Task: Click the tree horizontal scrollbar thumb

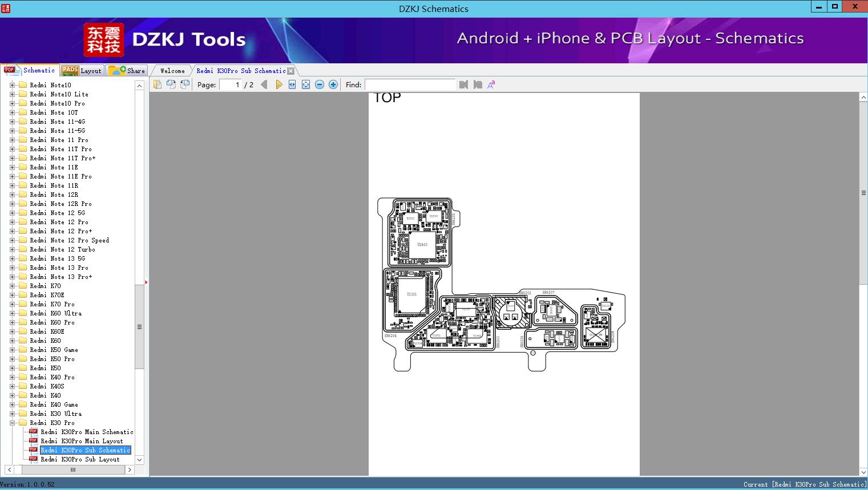Action: pyautogui.click(x=72, y=469)
